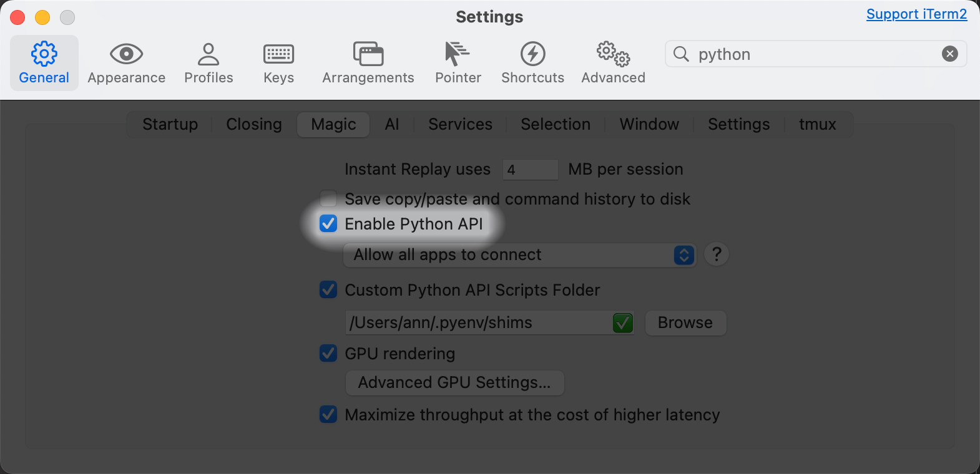
Task: Click the question mark help button
Action: (716, 254)
